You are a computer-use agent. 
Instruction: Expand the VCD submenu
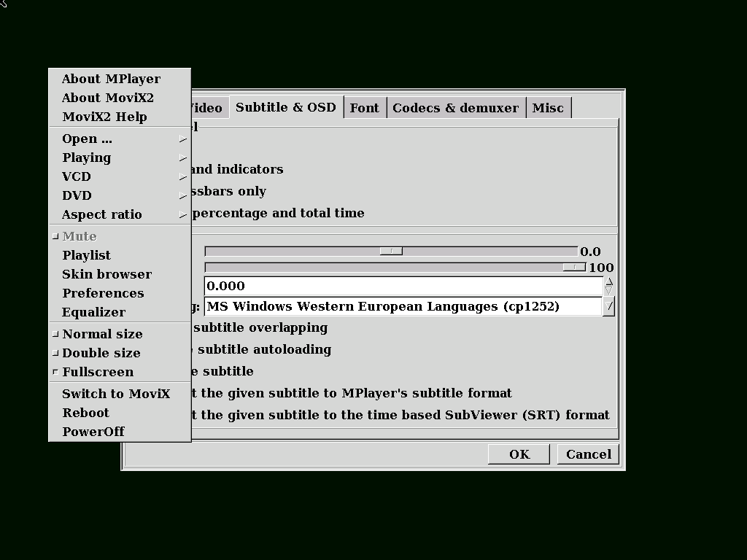click(x=120, y=176)
